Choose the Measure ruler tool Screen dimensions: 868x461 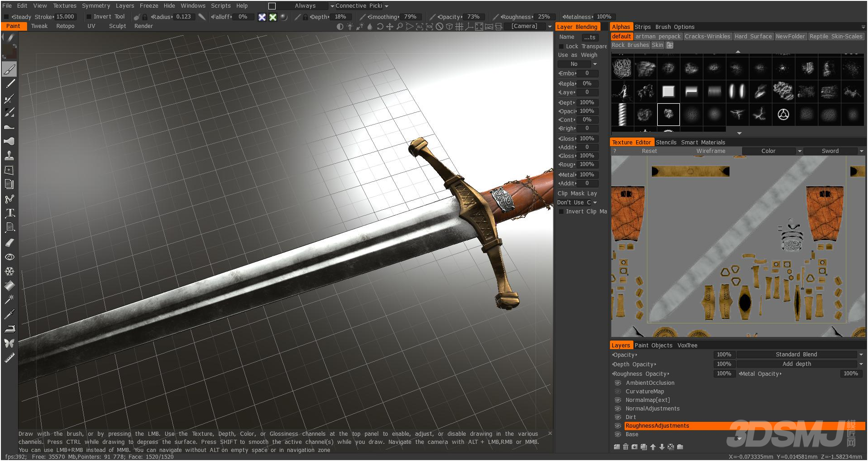9,358
